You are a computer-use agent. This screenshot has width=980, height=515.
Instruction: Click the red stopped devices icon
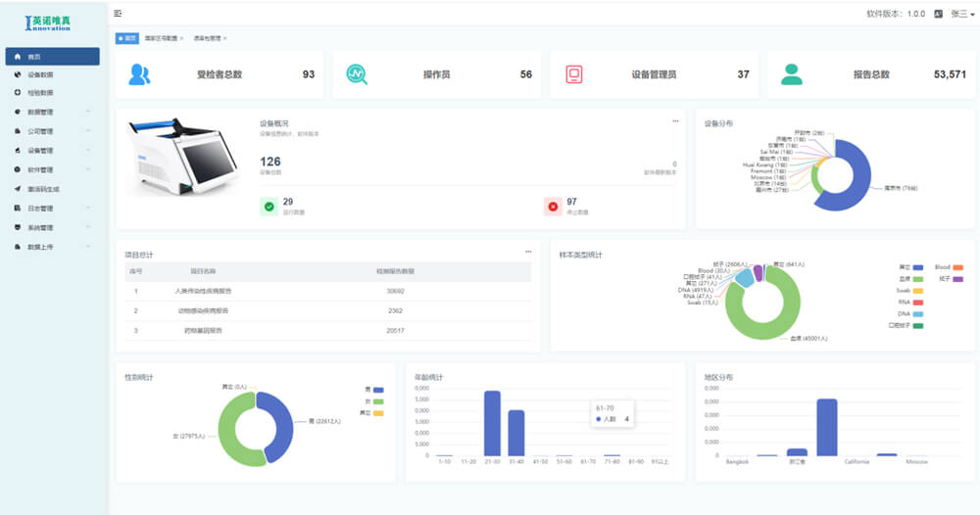tap(552, 206)
